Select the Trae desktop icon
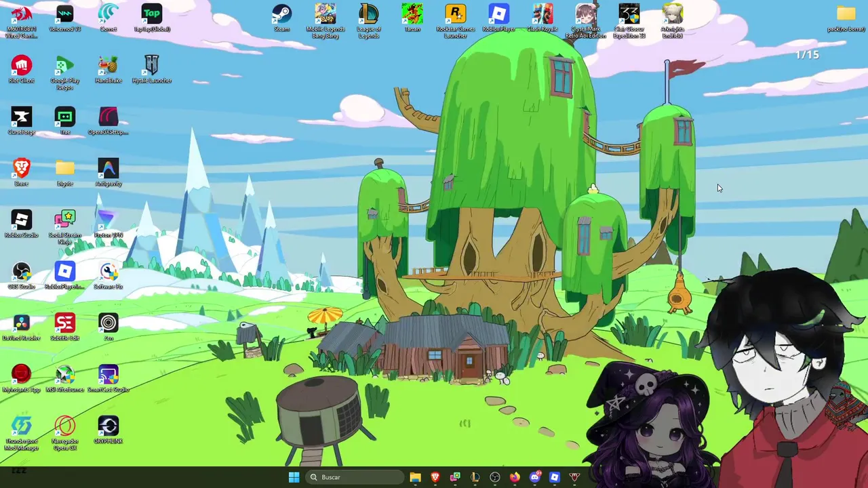The height and width of the screenshot is (488, 868). point(65,121)
